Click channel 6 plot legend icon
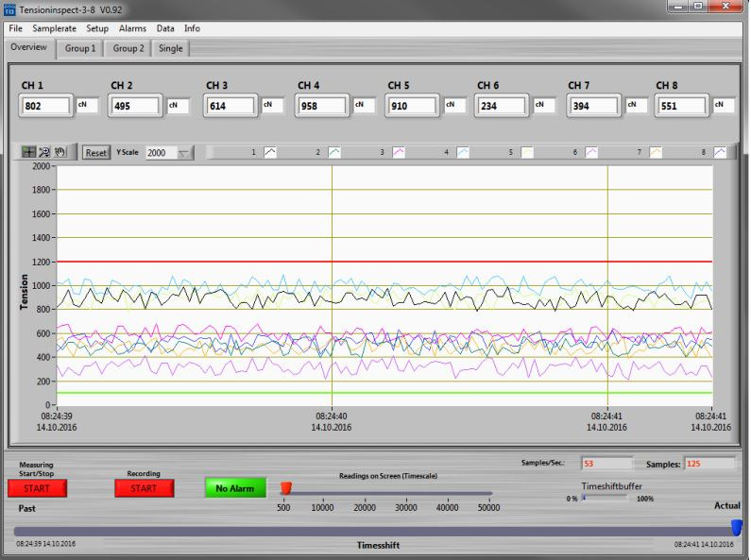 [591, 152]
